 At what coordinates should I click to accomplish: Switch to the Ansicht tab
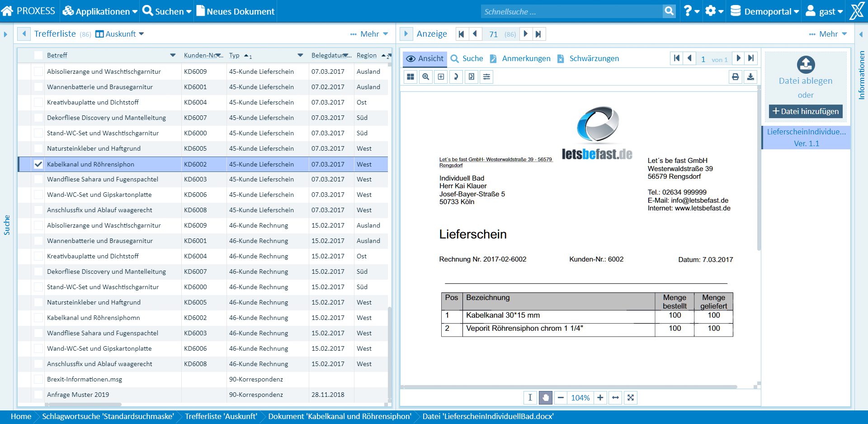click(x=425, y=58)
